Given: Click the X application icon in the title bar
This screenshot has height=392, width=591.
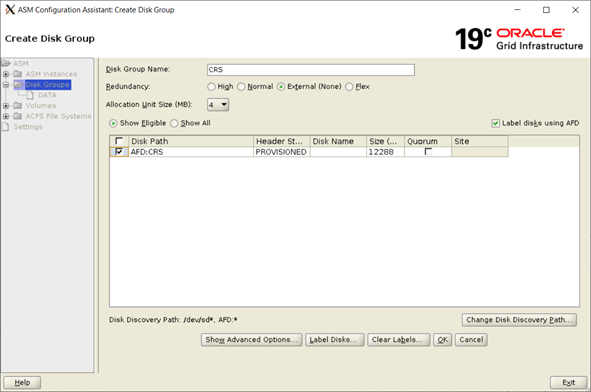Looking at the screenshot, I should (x=10, y=9).
